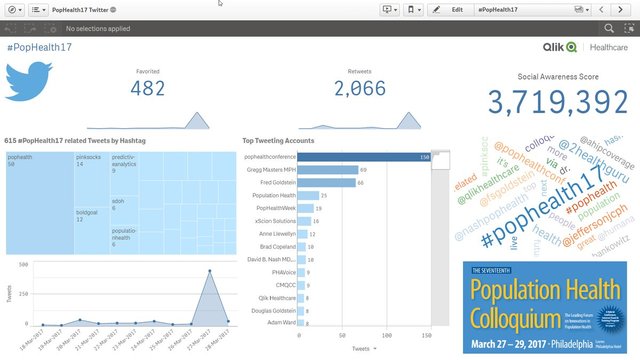Click the Twitter bird logo
640x360 pixels.
pyautogui.click(x=29, y=81)
